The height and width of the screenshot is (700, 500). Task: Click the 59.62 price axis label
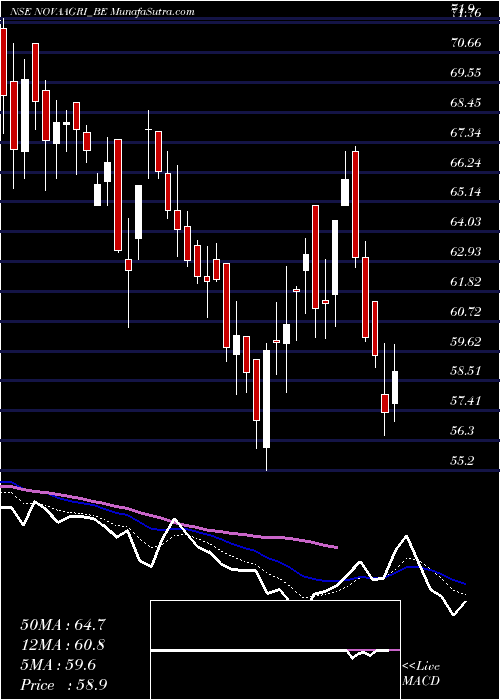pos(466,342)
